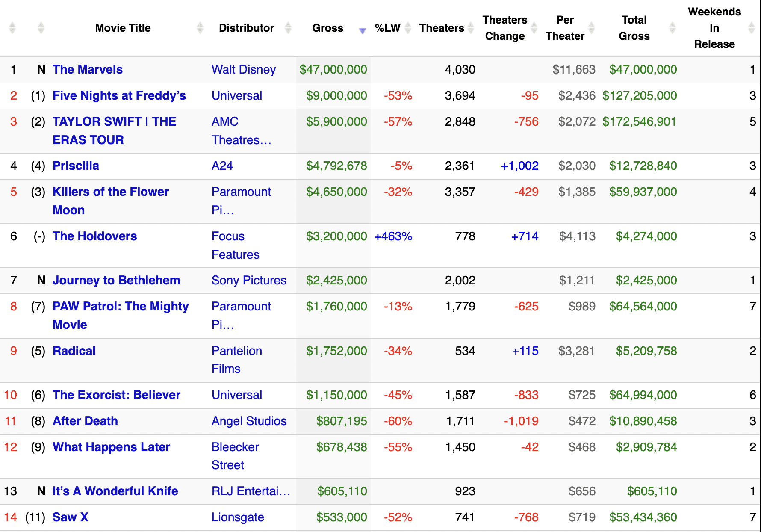Sort table by Distributor header
The height and width of the screenshot is (532, 761).
(246, 28)
